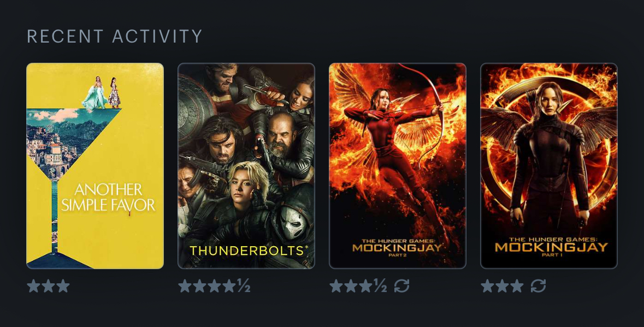Screen dimensions: 644x327
Task: Open the Recent Activity section heading
Action: click(x=115, y=36)
